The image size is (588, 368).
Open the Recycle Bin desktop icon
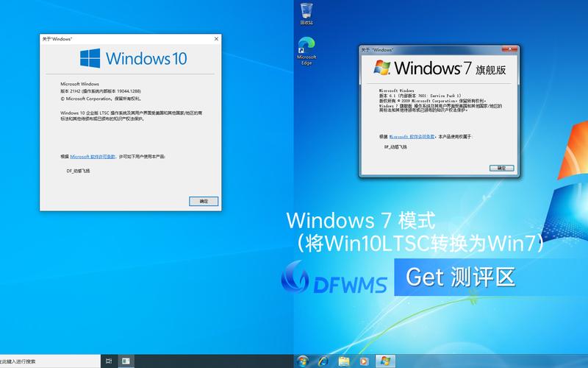pyautogui.click(x=306, y=13)
